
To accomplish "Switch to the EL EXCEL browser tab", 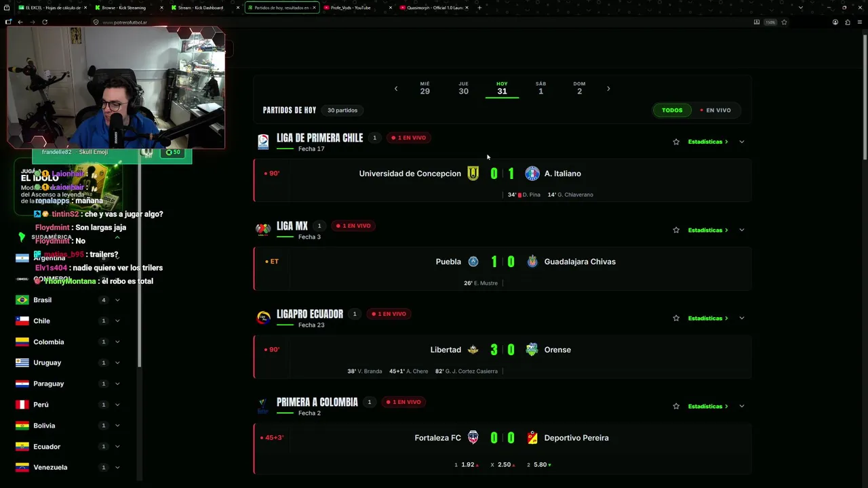I will point(52,7).
